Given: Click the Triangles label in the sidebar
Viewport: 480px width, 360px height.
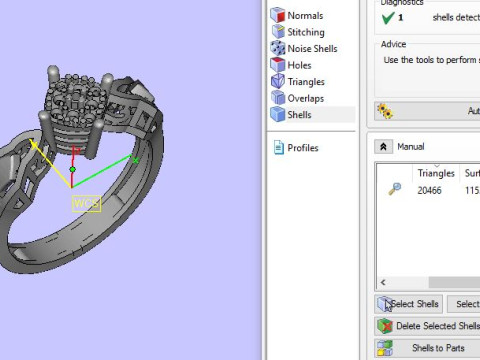Looking at the screenshot, I should 306,82.
